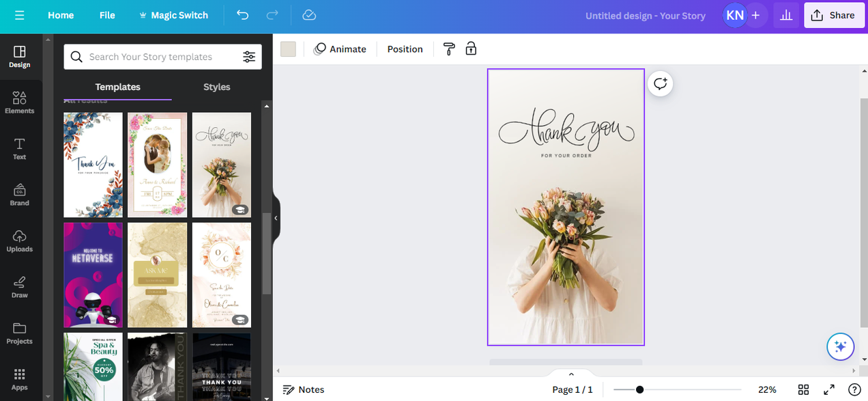This screenshot has width=868, height=401.
Task: Switch to the Styles tab
Action: (217, 87)
